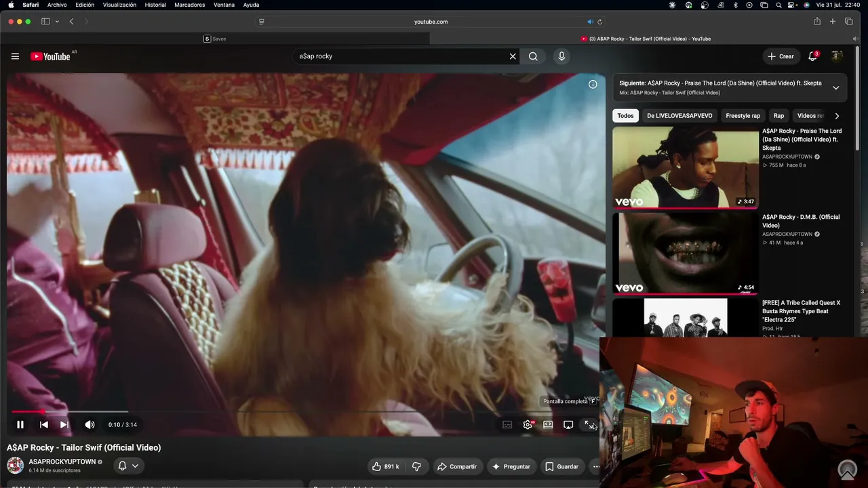Dislike the video
868x488 pixels.
416,466
